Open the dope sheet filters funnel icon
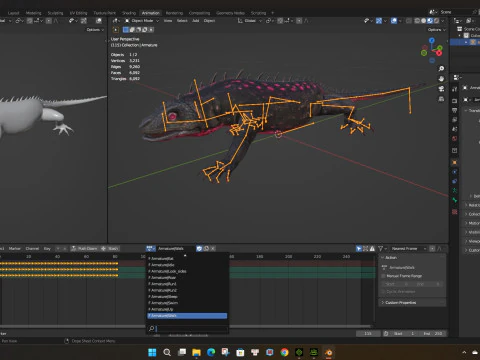The height and width of the screenshot is (360, 480). click(x=380, y=248)
